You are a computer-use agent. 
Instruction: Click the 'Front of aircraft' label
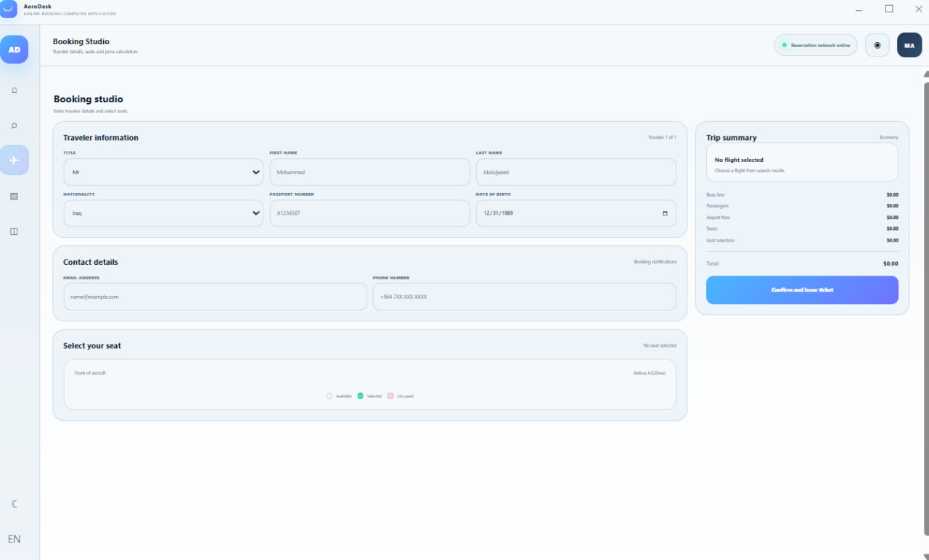[90, 373]
